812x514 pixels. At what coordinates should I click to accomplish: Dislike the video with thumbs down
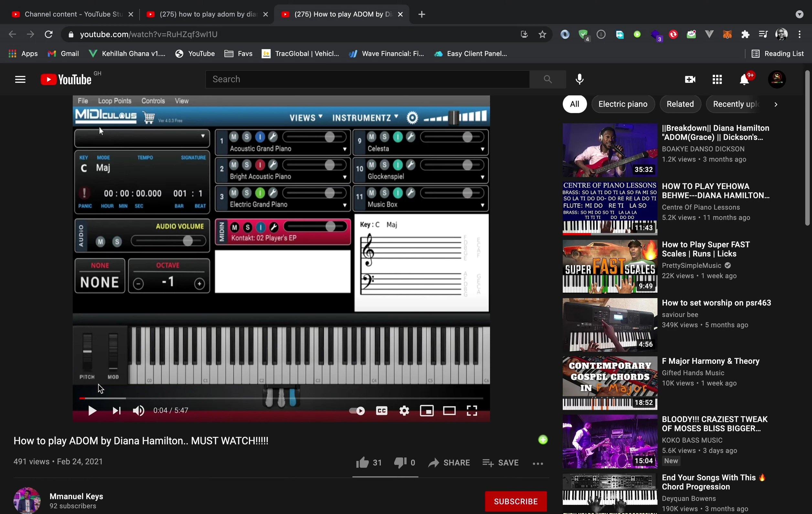pos(404,463)
